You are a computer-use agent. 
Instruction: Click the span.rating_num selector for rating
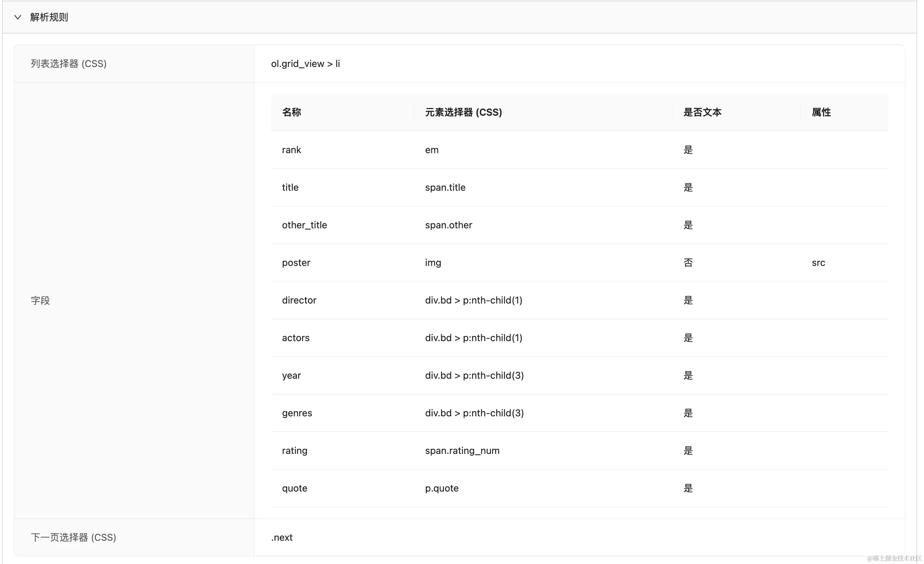pyautogui.click(x=462, y=451)
